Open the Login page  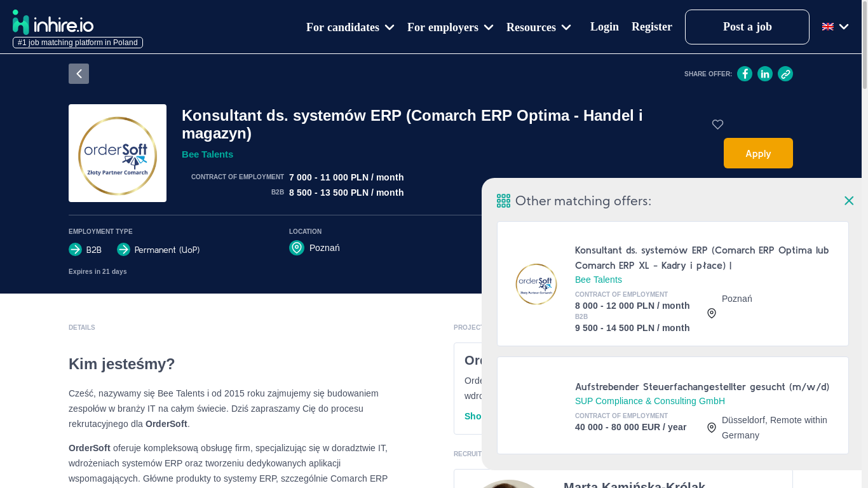[x=604, y=27]
